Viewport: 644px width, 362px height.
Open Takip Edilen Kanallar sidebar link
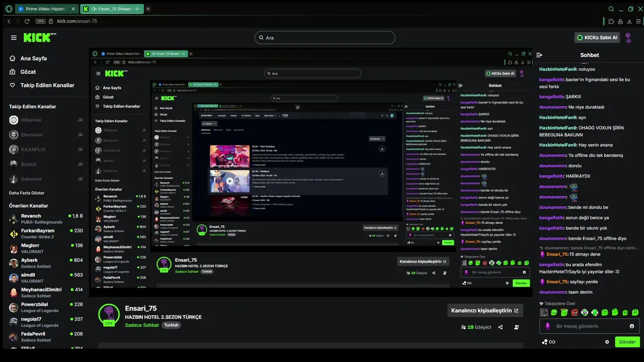pos(42,85)
